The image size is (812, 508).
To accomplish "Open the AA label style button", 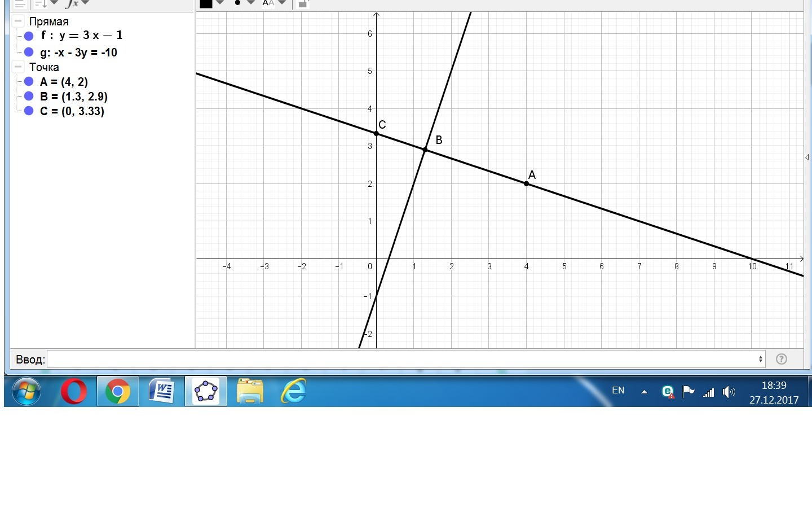I will pyautogui.click(x=268, y=3).
